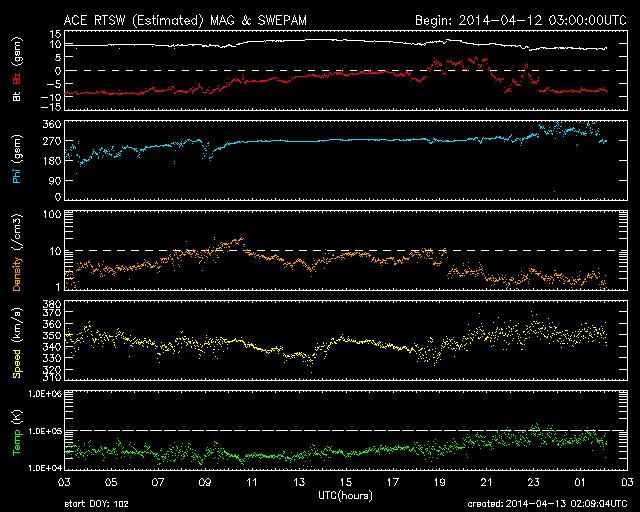Click the 'Begin: 2014-04-12 03:00:00UTC' text
The image size is (640, 512).
(521, 20)
